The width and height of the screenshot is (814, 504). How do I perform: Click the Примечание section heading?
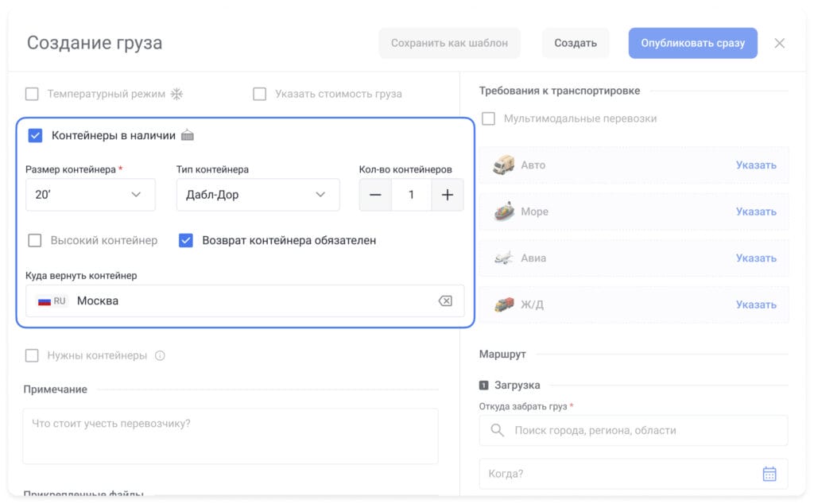tap(55, 390)
